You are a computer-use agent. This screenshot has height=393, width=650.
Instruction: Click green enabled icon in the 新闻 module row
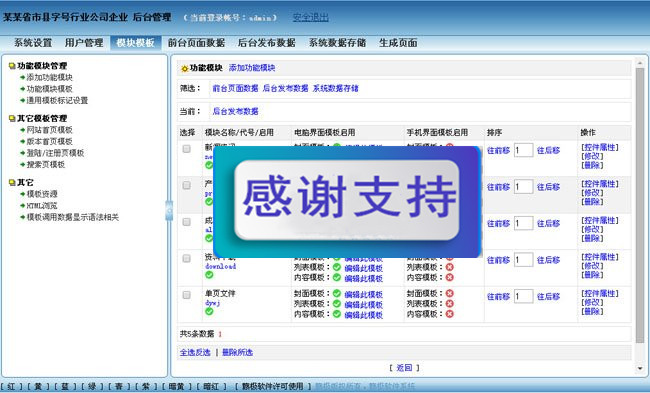pyautogui.click(x=209, y=165)
